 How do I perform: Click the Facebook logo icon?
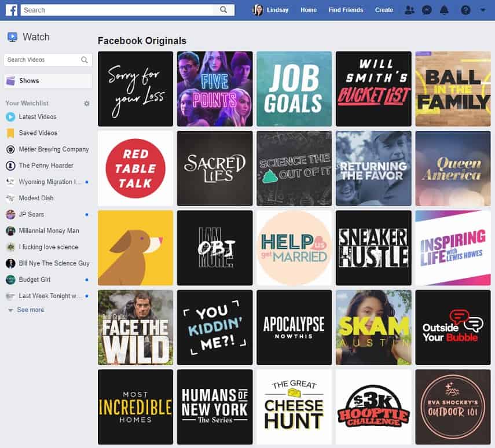click(x=12, y=10)
